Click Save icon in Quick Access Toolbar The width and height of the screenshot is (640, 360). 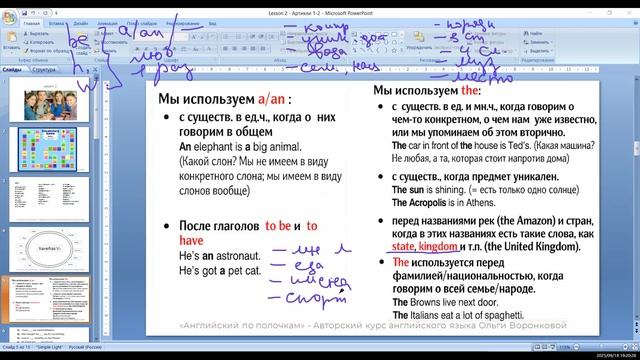point(24,13)
